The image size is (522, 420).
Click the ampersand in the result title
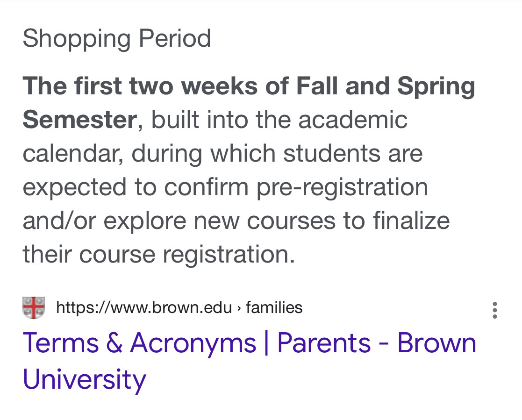[114, 343]
